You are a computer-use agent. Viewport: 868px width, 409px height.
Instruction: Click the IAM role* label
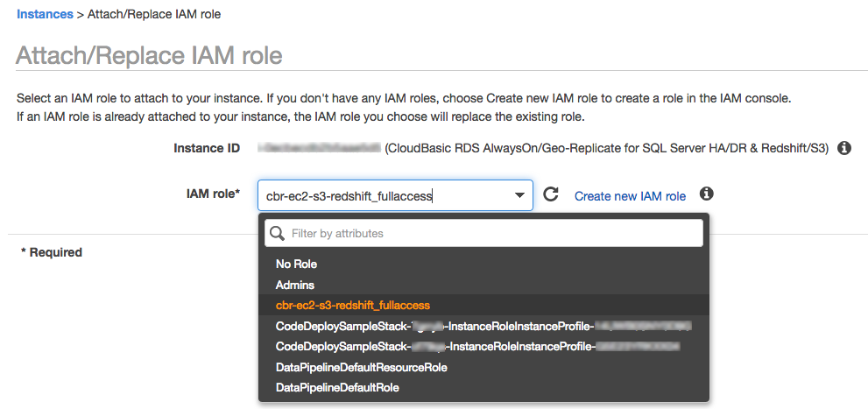pos(213,194)
